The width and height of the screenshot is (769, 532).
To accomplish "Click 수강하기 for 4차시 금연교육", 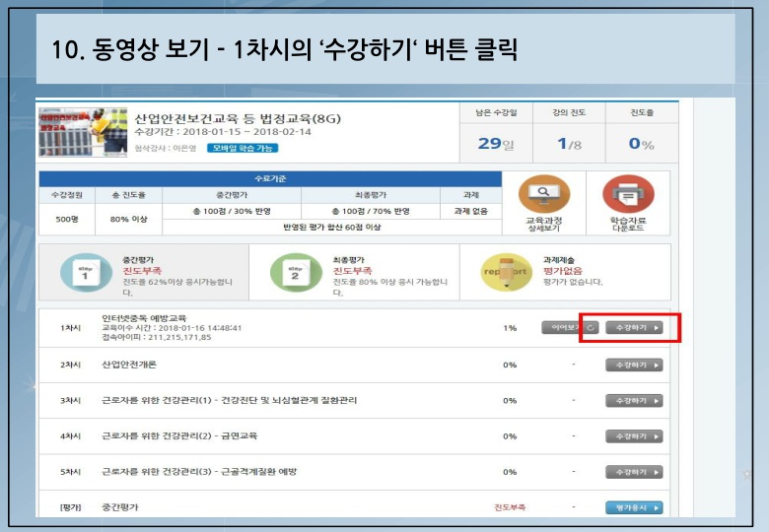I will click(633, 436).
